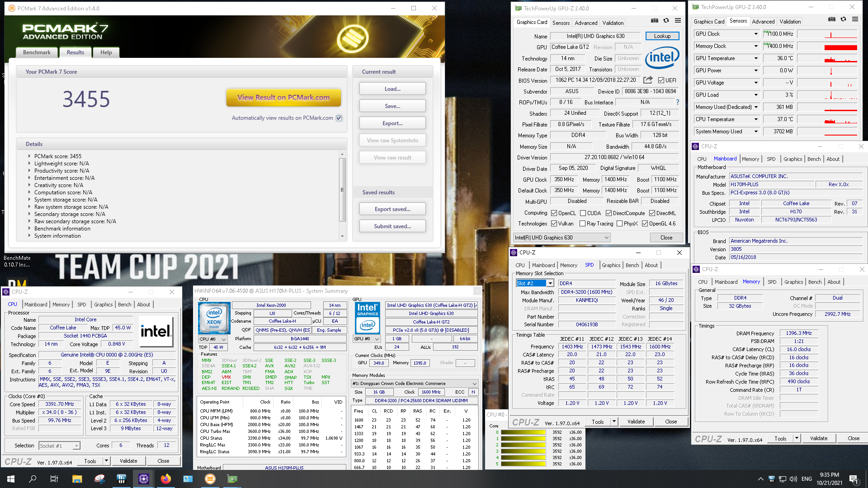The width and height of the screenshot is (868, 488).
Task: Click Validate in the CPU-Z CPU window
Action: point(128,461)
